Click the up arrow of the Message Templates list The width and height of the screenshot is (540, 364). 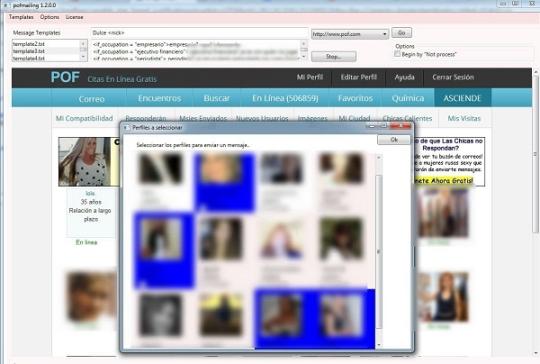coord(83,43)
